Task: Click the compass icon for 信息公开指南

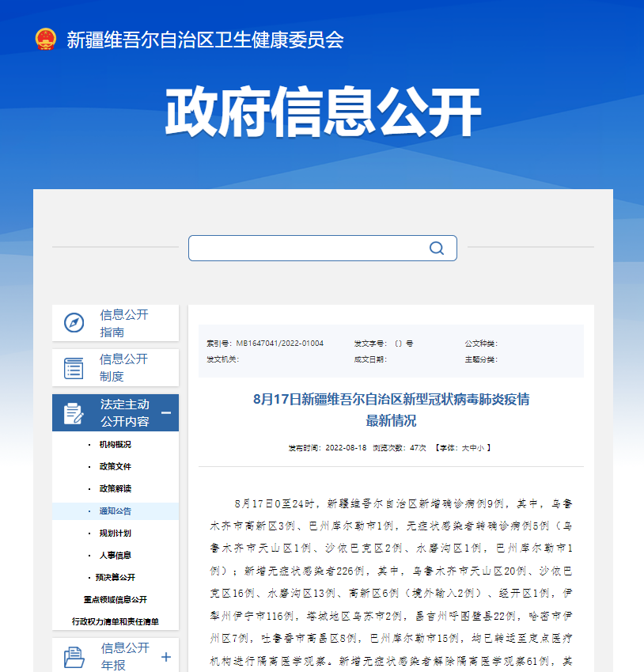Action: point(74,323)
